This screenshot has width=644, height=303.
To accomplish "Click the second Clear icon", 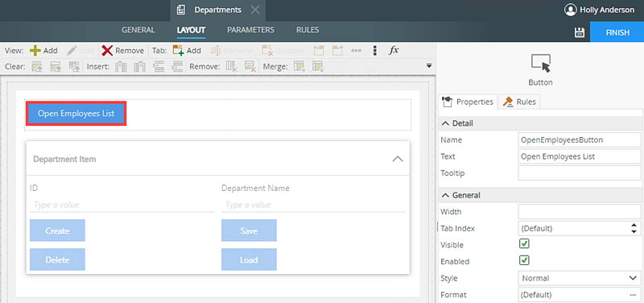I will click(x=56, y=66).
